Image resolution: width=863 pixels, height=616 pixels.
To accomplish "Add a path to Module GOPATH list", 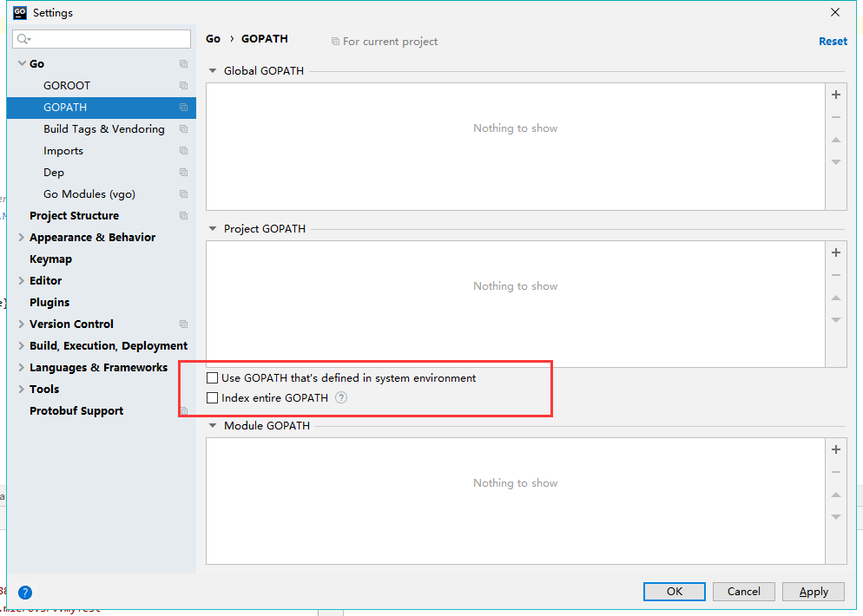I will 835,449.
